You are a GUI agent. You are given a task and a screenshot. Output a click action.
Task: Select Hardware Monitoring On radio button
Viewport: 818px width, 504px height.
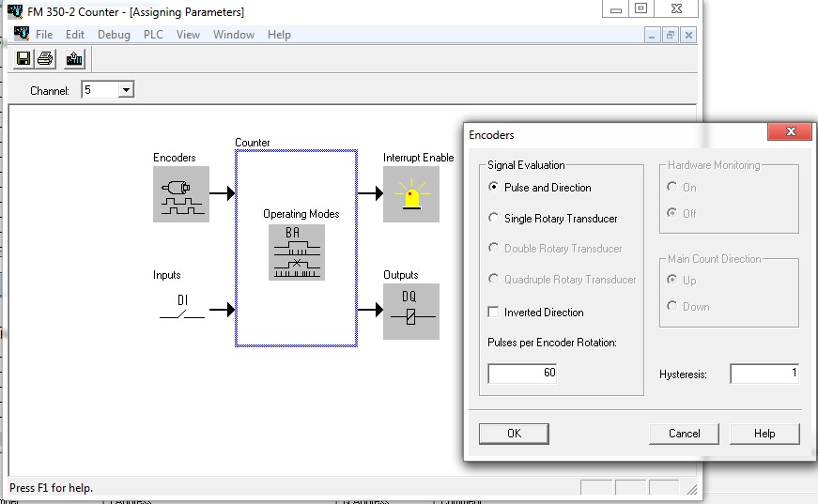(671, 187)
